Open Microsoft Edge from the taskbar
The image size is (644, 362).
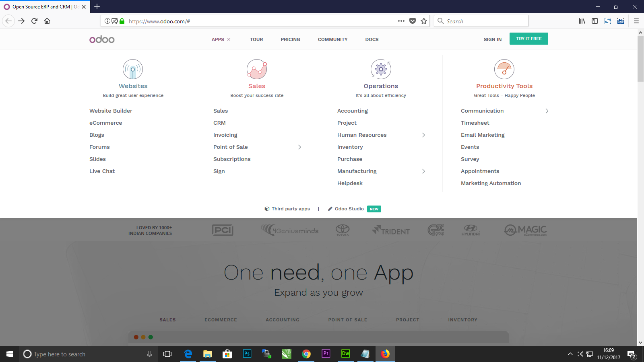188,354
